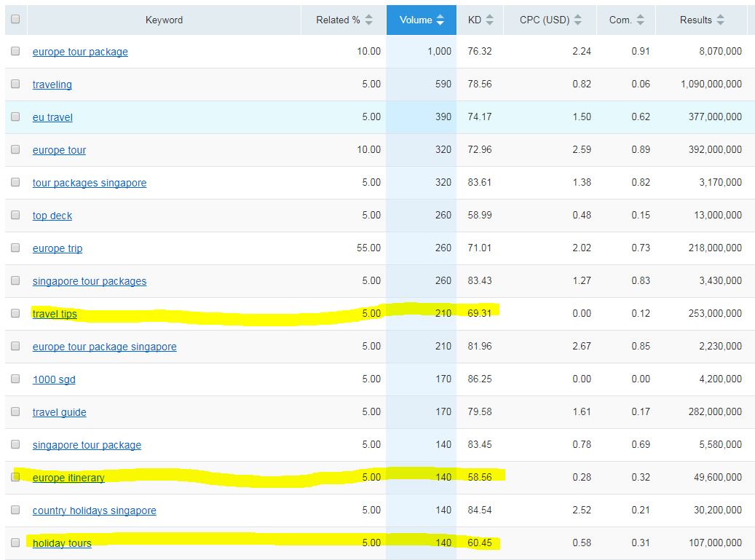The height and width of the screenshot is (560, 755).
Task: Check the europe tour row checkbox
Action: click(x=15, y=149)
